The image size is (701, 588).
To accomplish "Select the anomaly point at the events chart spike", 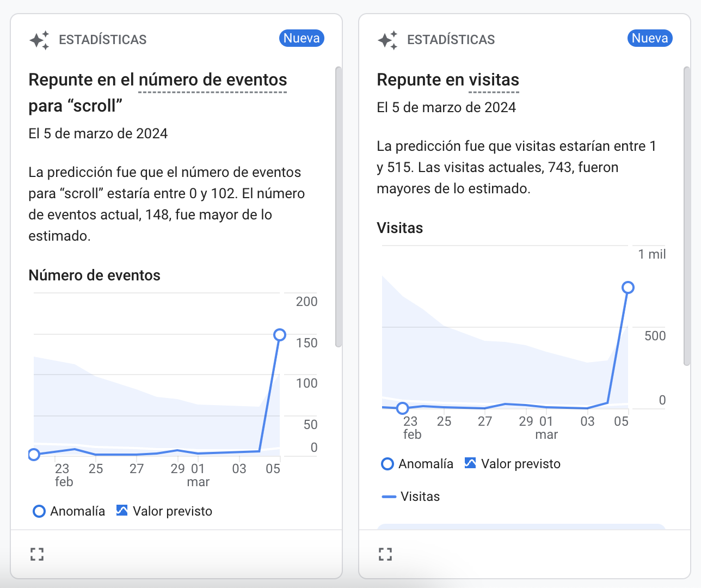I will point(280,335).
